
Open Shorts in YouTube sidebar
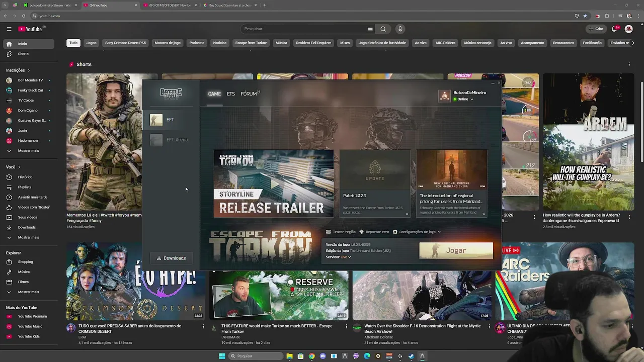28,54
